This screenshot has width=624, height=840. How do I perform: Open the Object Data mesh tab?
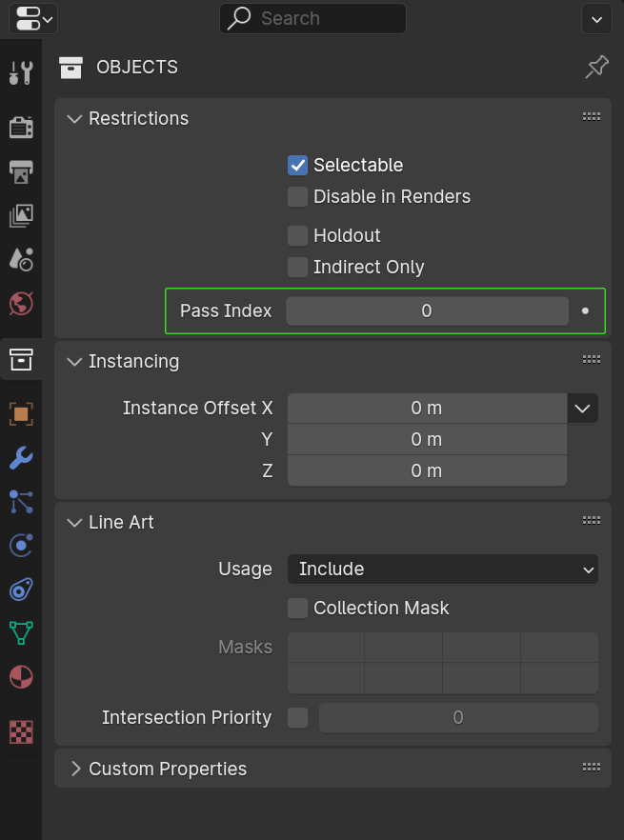pyautogui.click(x=22, y=633)
